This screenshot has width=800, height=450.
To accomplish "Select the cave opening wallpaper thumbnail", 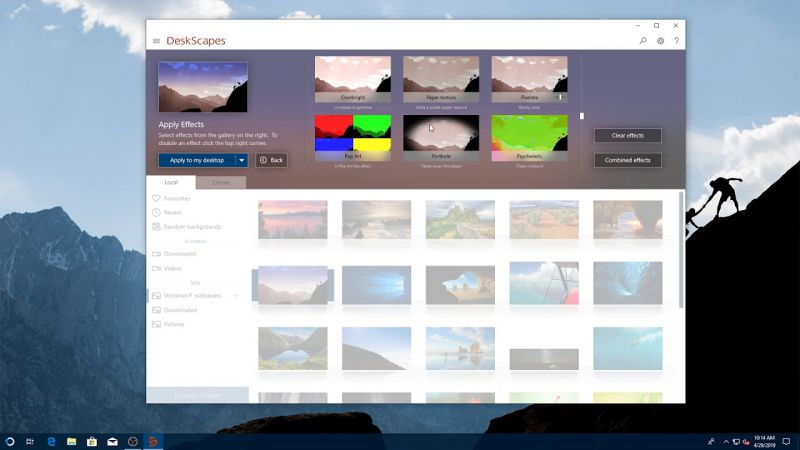I will tap(460, 285).
